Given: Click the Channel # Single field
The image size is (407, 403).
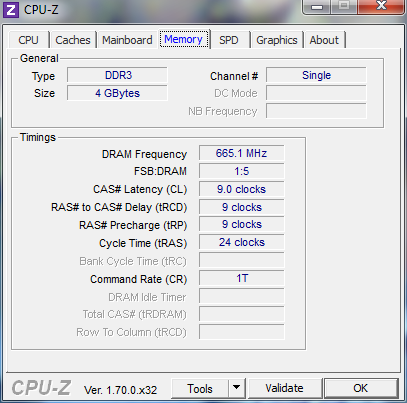Looking at the screenshot, I should (x=316, y=75).
